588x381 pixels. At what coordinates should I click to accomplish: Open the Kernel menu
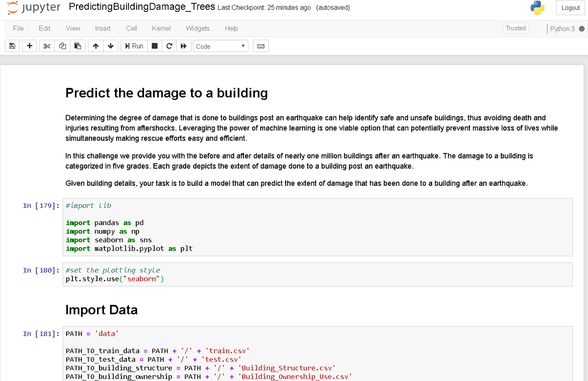click(161, 28)
